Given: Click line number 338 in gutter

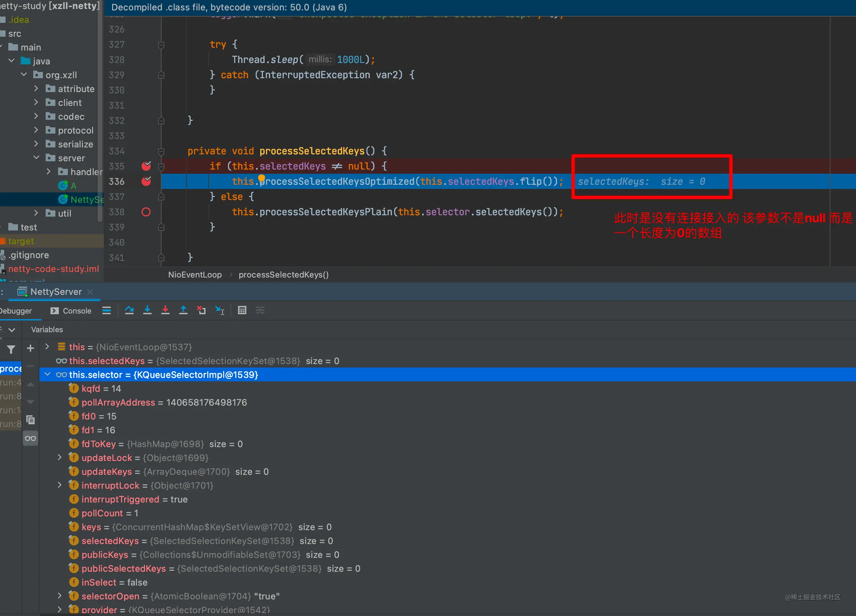Looking at the screenshot, I should [117, 212].
